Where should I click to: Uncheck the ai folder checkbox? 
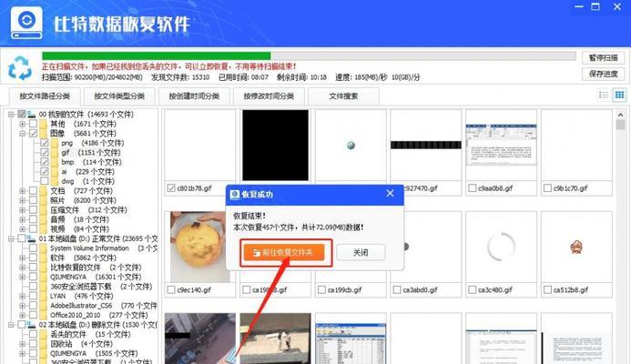coord(45,171)
